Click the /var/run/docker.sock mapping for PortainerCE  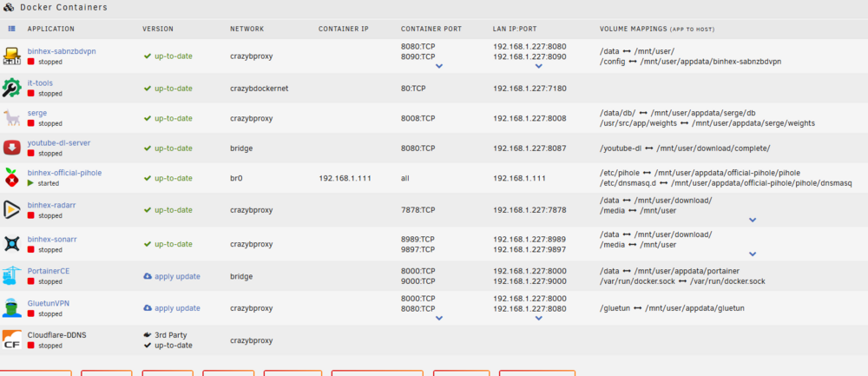point(682,281)
